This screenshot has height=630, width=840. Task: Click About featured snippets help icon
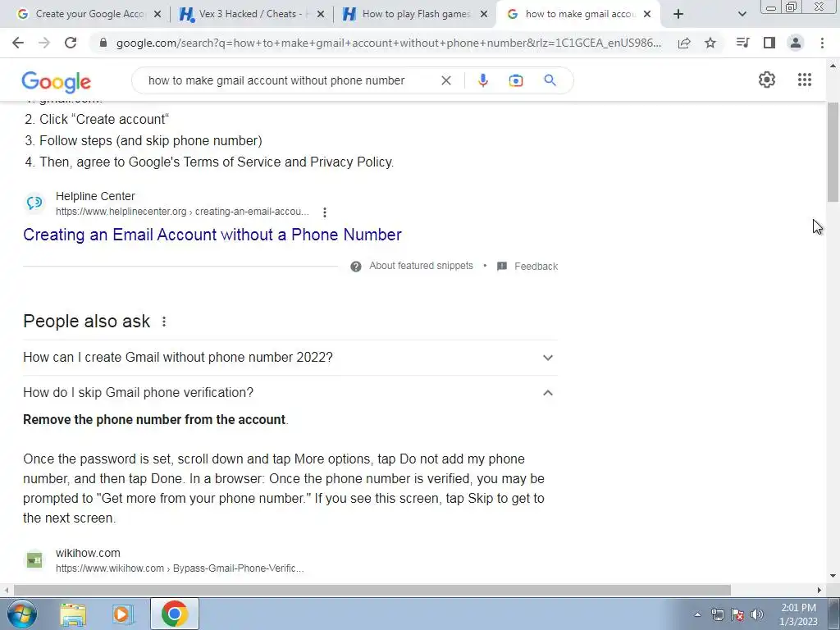click(356, 267)
